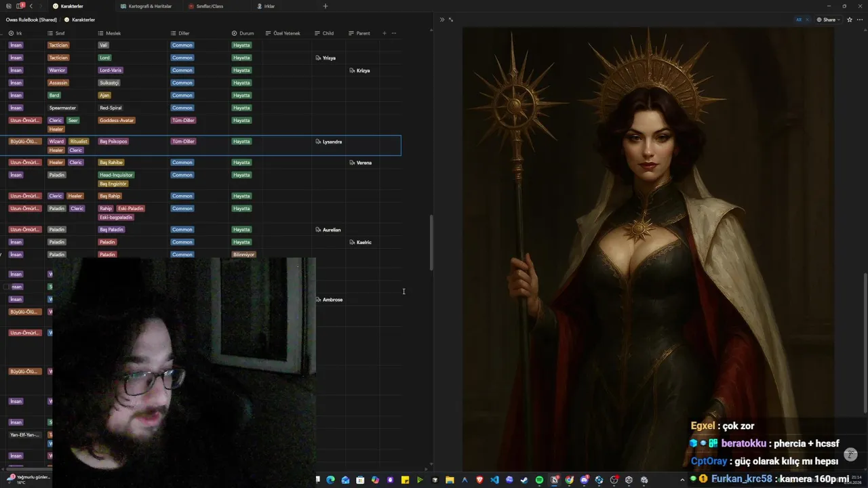868x488 pixels.
Task: Open the Share dropdown
Action: [x=829, y=20]
